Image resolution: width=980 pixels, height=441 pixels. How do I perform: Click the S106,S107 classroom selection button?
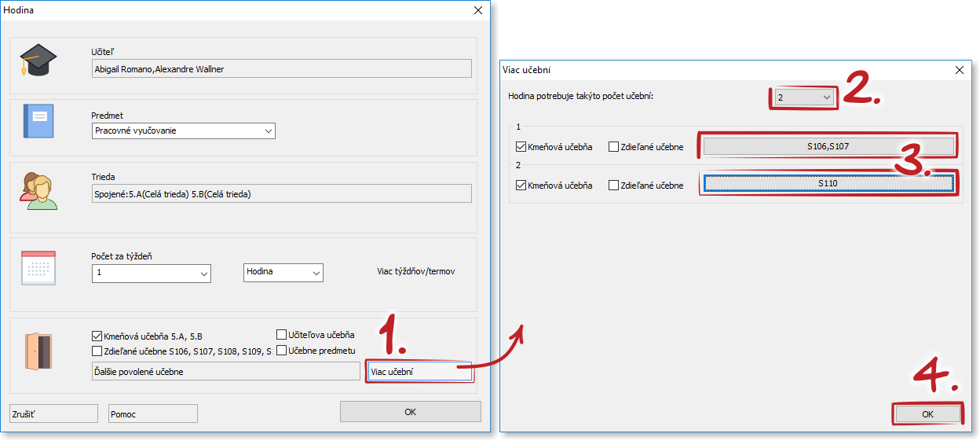tap(828, 146)
